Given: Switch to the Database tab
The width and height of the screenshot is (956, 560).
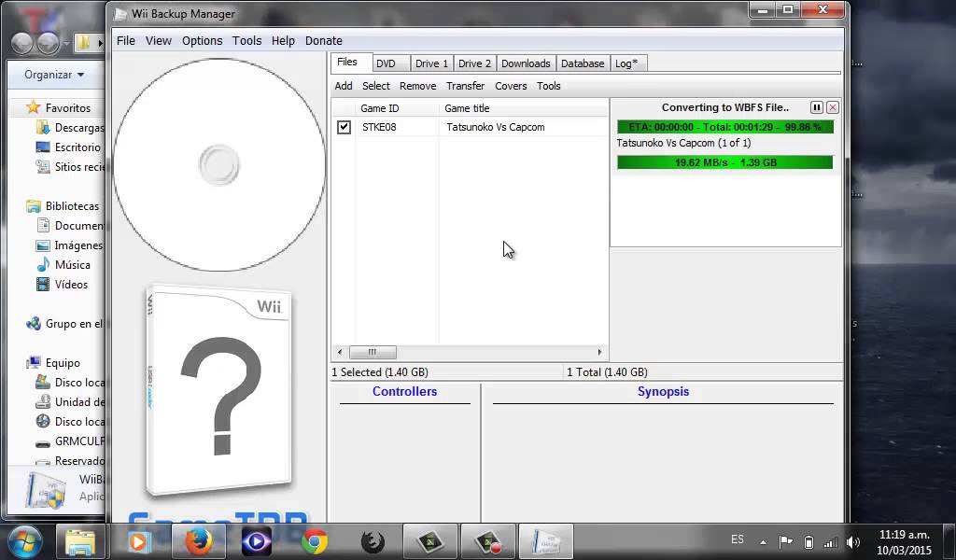Looking at the screenshot, I should pos(583,63).
